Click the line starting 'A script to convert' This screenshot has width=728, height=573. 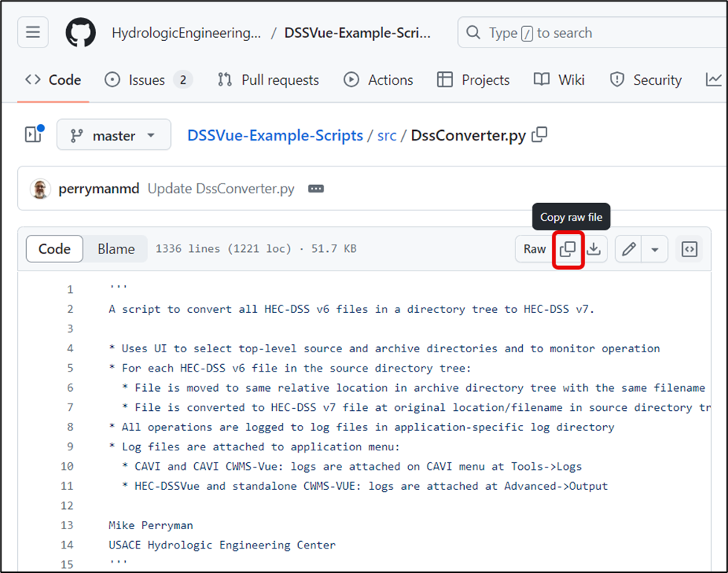352,309
